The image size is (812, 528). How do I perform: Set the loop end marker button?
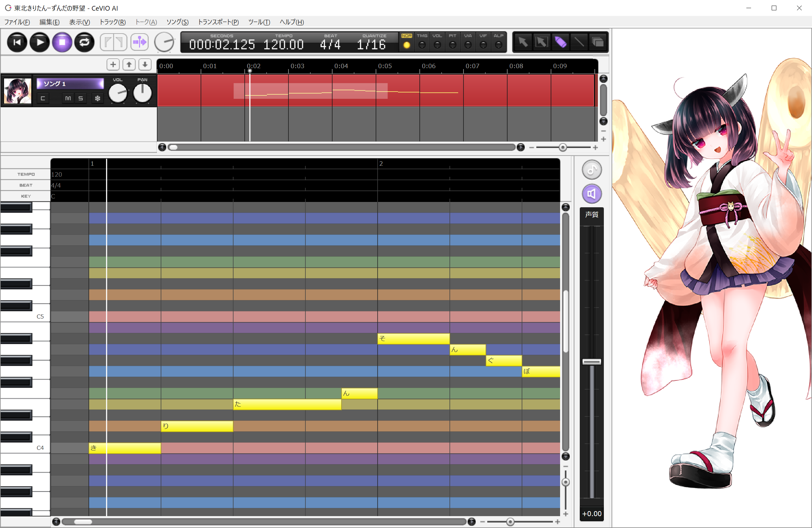[120, 42]
